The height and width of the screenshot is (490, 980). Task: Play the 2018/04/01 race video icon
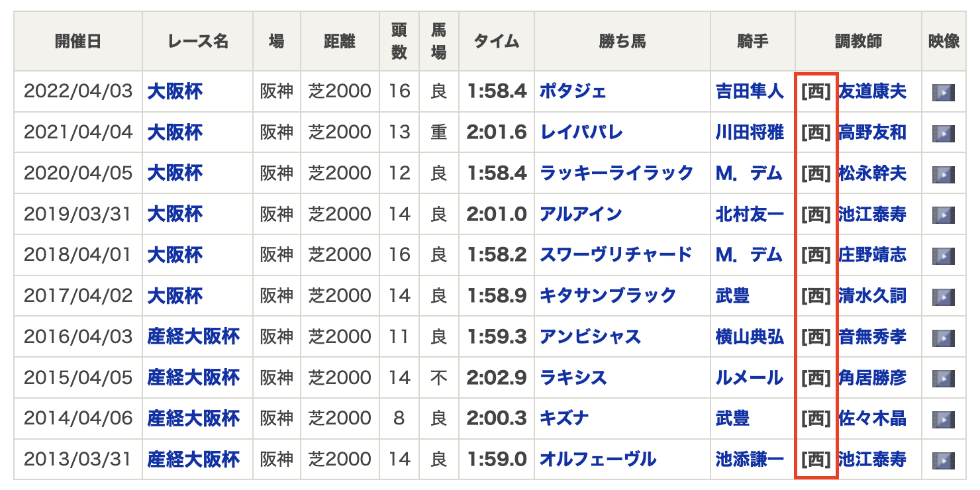(943, 256)
